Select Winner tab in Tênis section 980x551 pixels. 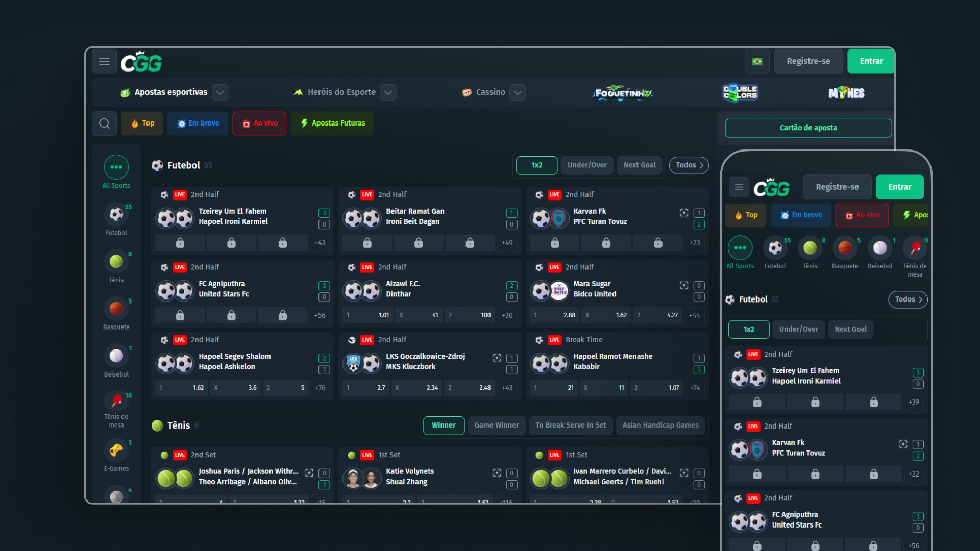[444, 425]
